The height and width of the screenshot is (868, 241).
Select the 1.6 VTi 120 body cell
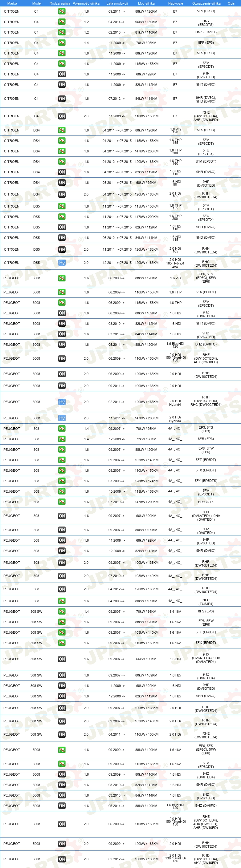coord(175,131)
